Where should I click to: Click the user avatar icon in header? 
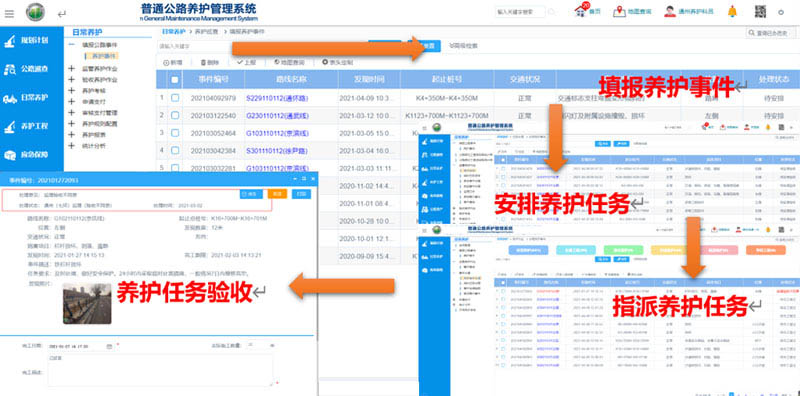pyautogui.click(x=669, y=11)
